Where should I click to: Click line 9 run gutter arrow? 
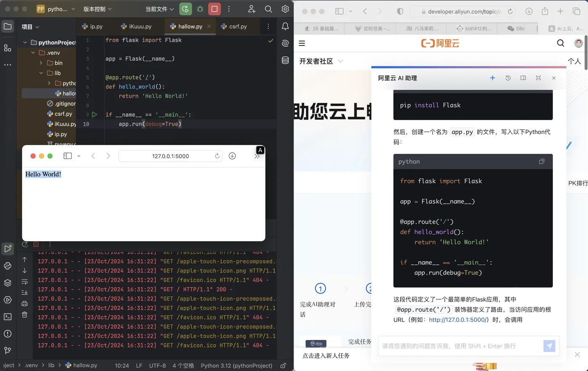94,114
